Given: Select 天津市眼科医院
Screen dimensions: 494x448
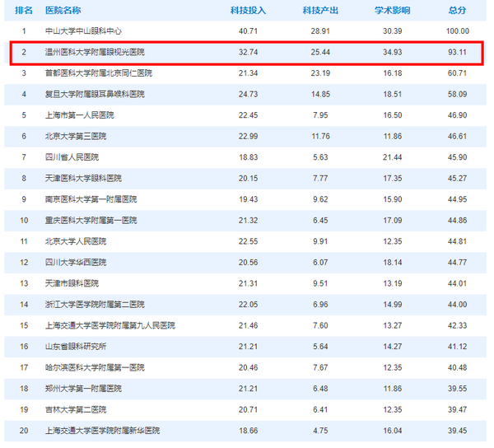Looking at the screenshot, I should click(72, 283).
